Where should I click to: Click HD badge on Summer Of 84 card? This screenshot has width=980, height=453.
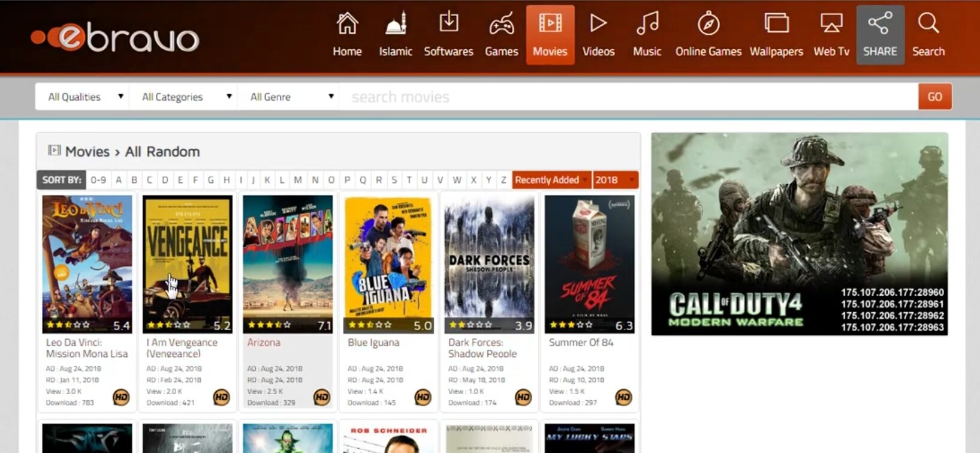(x=623, y=397)
